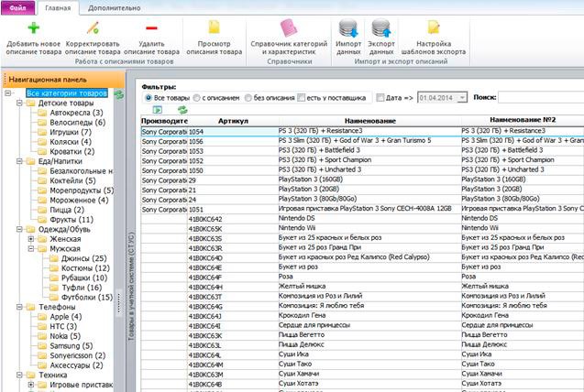Select the Крокодил Гена name cell
584x392 pixels.
click(369, 315)
